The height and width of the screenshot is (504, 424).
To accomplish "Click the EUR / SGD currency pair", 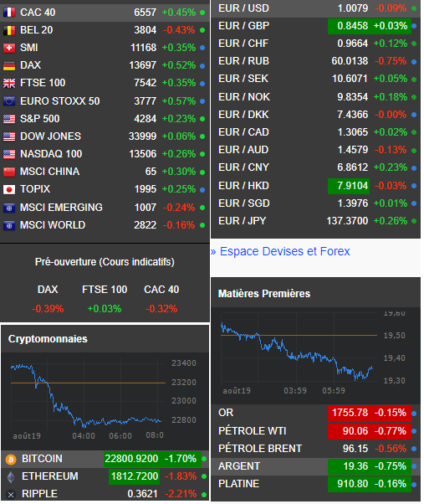I will tap(244, 203).
